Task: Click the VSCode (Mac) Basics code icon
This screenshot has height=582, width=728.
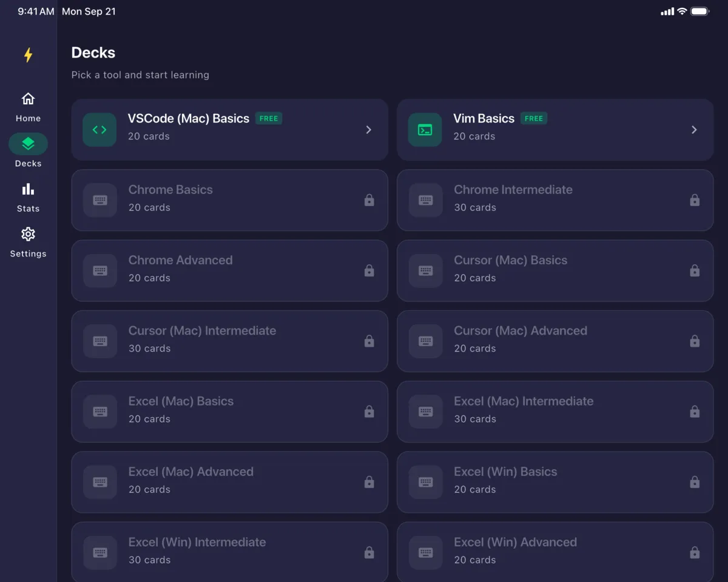Action: coord(99,130)
